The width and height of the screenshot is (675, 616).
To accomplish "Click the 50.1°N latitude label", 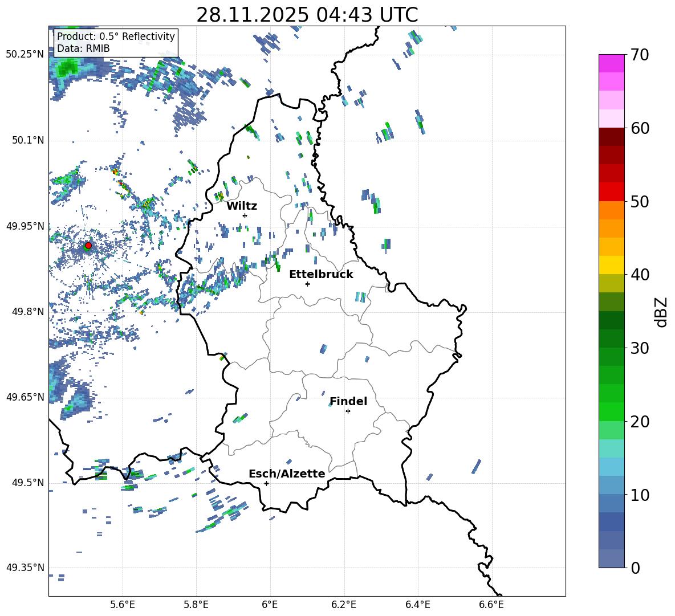I will click(28, 140).
